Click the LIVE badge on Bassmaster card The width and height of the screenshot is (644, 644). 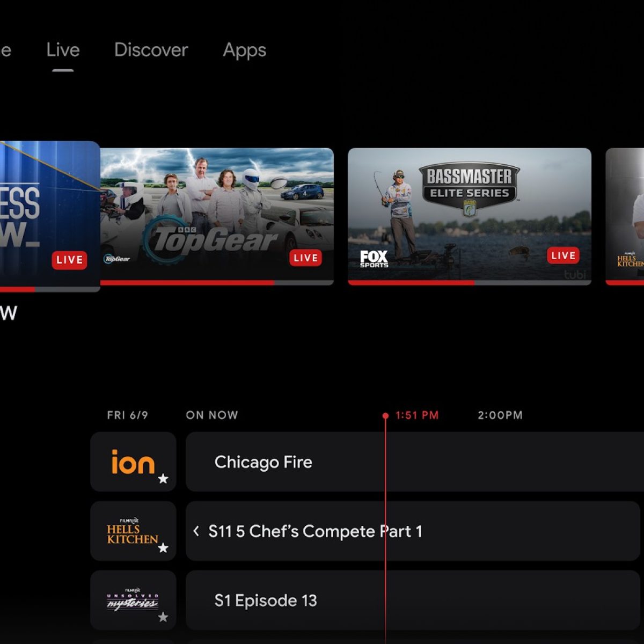click(x=563, y=256)
